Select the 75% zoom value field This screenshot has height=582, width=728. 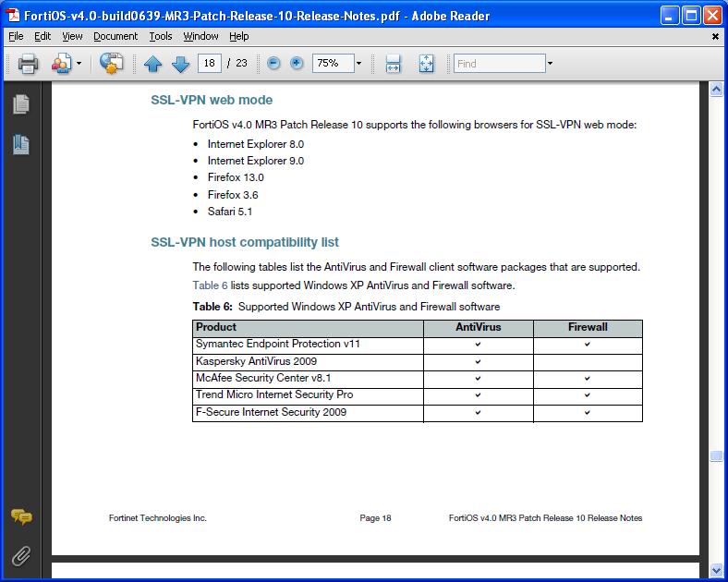coord(334,63)
